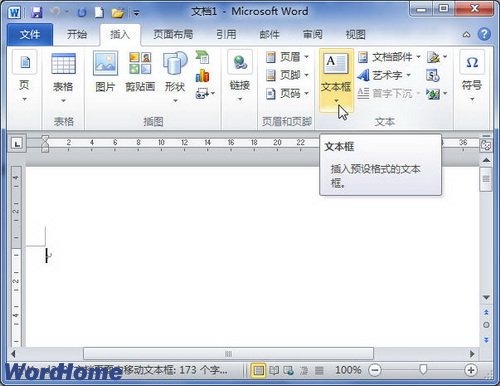Customize the quick access toolbar dropdown

pos(136,13)
